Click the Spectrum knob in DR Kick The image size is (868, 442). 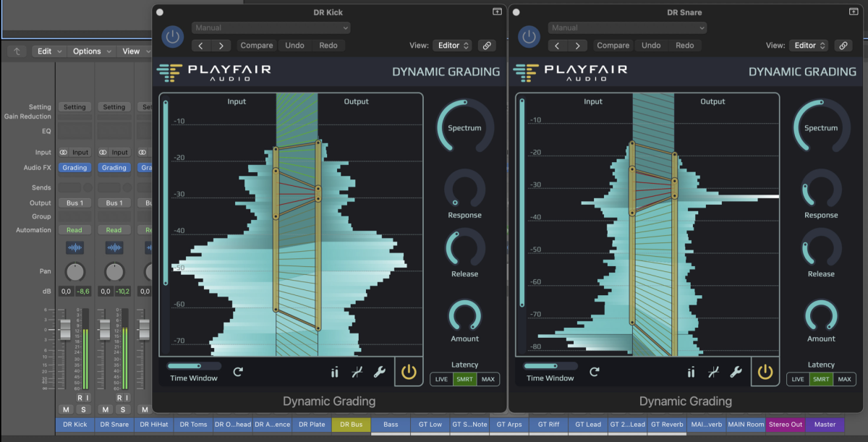464,127
